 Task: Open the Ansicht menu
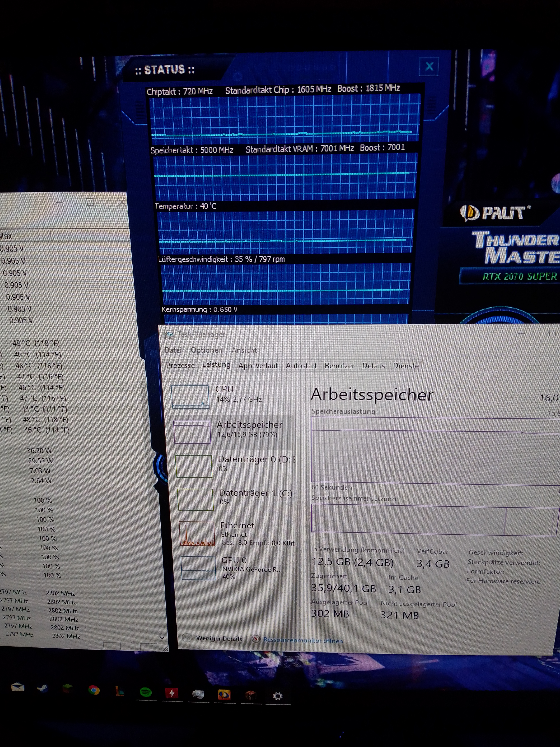click(x=244, y=350)
